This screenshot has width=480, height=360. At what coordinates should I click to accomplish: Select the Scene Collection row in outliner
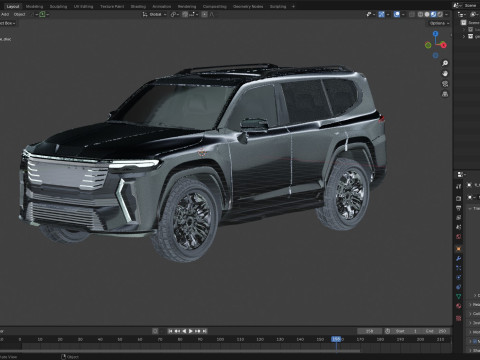click(471, 23)
